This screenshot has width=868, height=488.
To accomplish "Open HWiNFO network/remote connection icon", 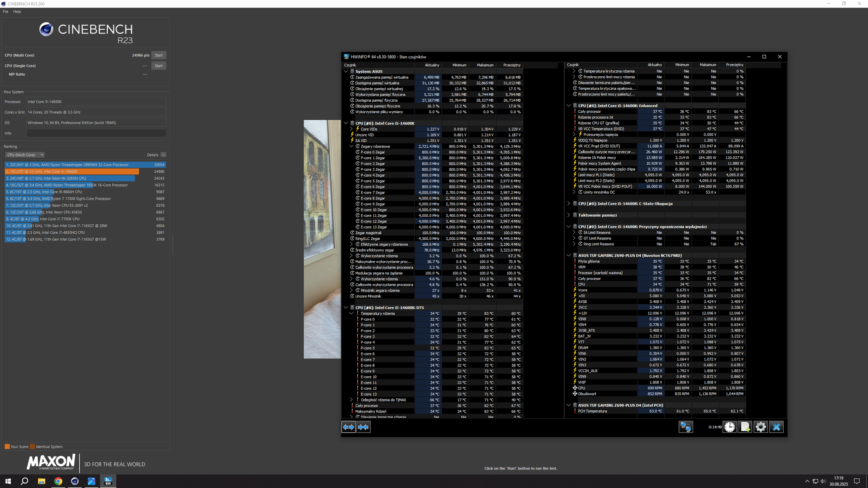I will [x=685, y=427].
